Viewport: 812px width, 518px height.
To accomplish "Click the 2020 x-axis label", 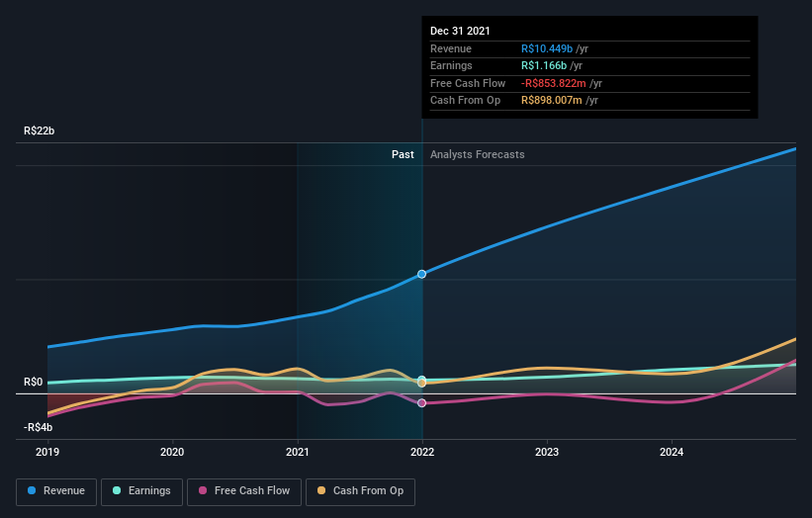I will click(x=172, y=453).
